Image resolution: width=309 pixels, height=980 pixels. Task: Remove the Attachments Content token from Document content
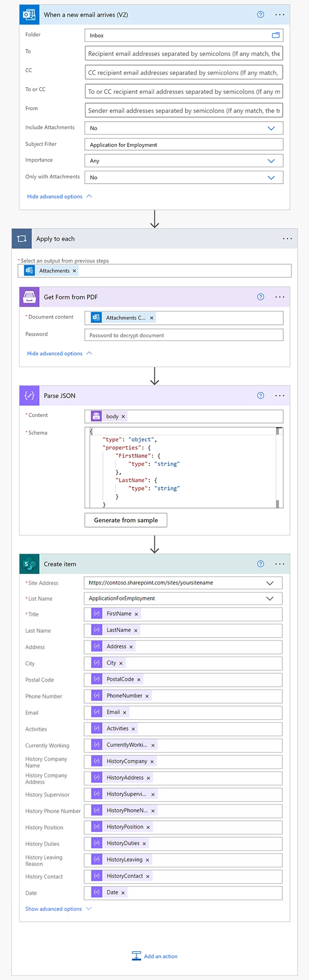[151, 318]
